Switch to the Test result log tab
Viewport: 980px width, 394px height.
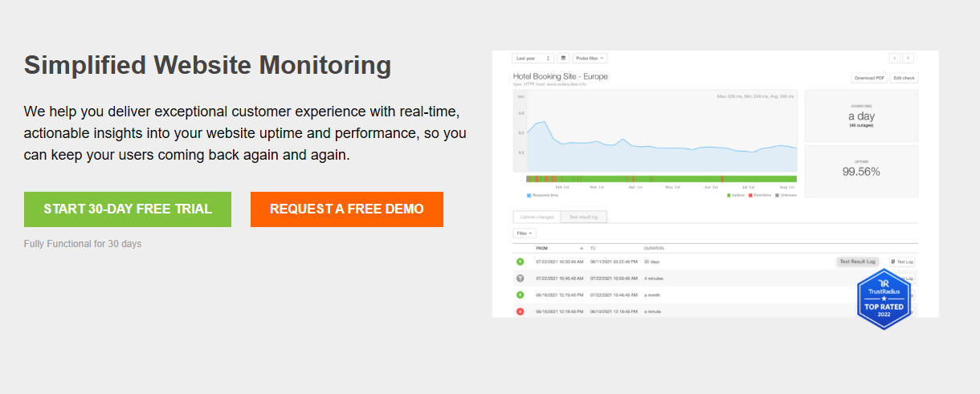pos(584,217)
